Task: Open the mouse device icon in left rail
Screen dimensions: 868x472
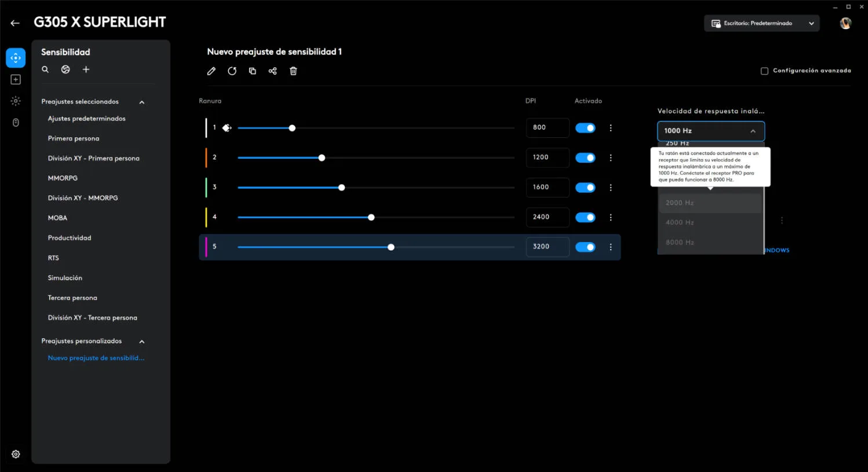Action: pos(16,122)
